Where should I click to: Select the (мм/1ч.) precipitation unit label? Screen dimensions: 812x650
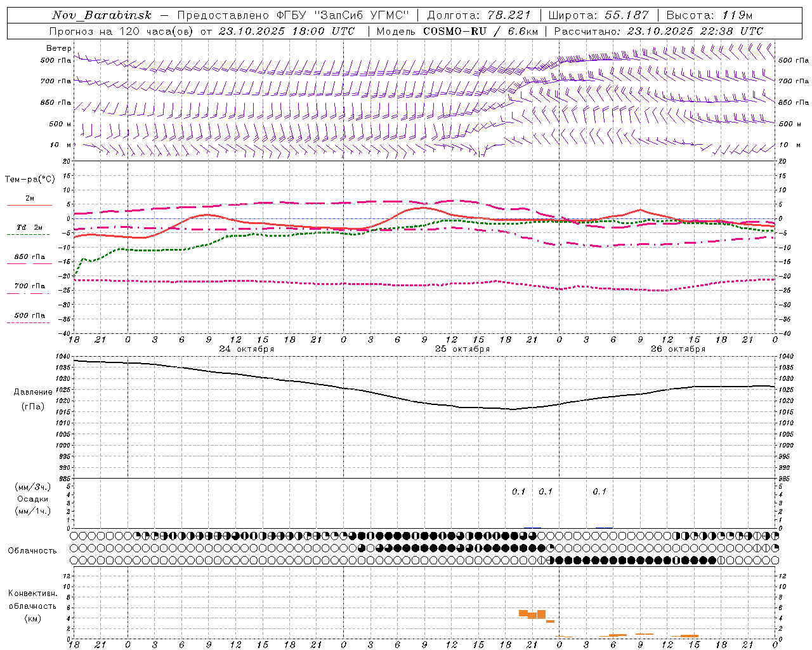pyautogui.click(x=33, y=511)
